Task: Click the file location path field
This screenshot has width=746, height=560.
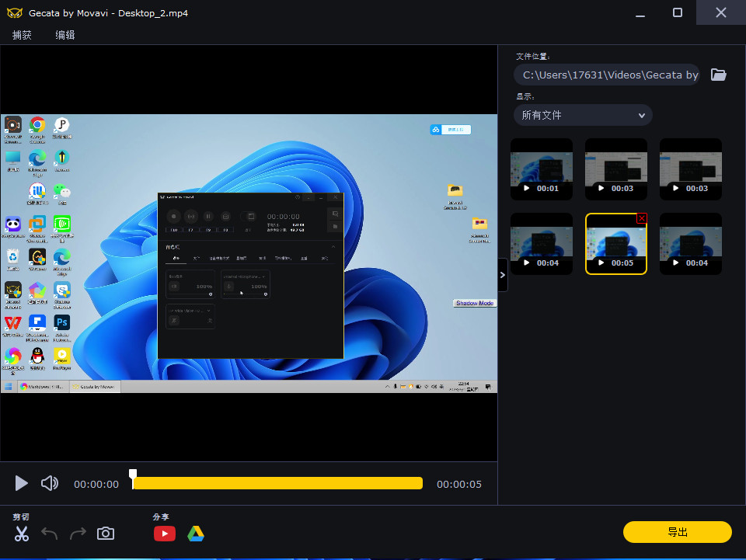Action: click(x=606, y=75)
